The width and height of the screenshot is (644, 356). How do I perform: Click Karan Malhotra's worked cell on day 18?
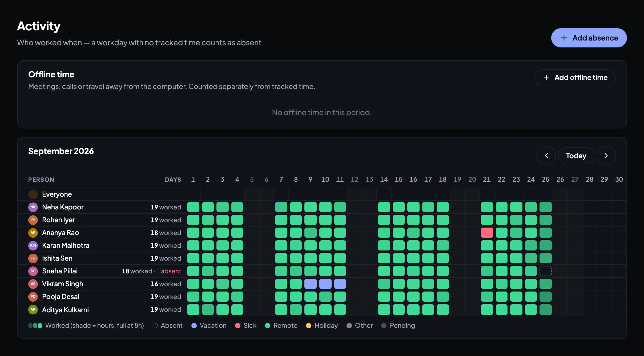click(x=443, y=245)
